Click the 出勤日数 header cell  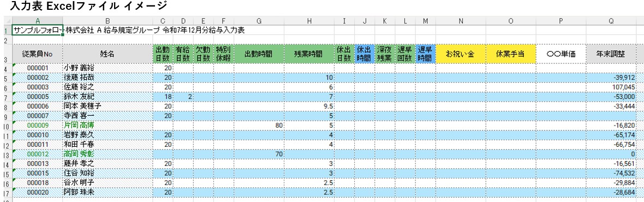point(163,54)
